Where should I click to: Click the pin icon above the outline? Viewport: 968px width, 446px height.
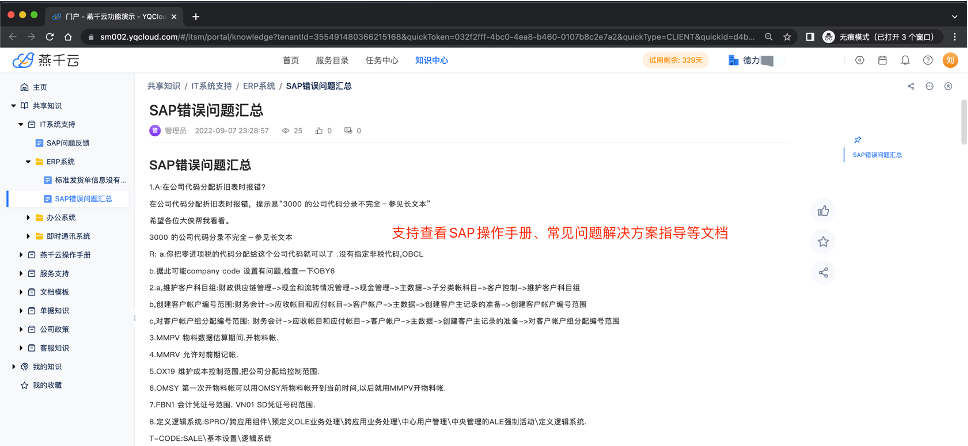coord(857,140)
